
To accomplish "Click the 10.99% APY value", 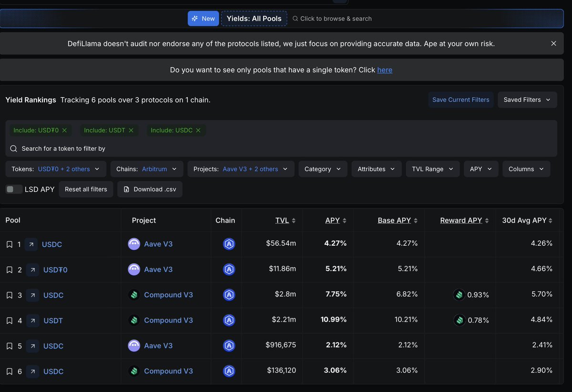I will pos(334,319).
